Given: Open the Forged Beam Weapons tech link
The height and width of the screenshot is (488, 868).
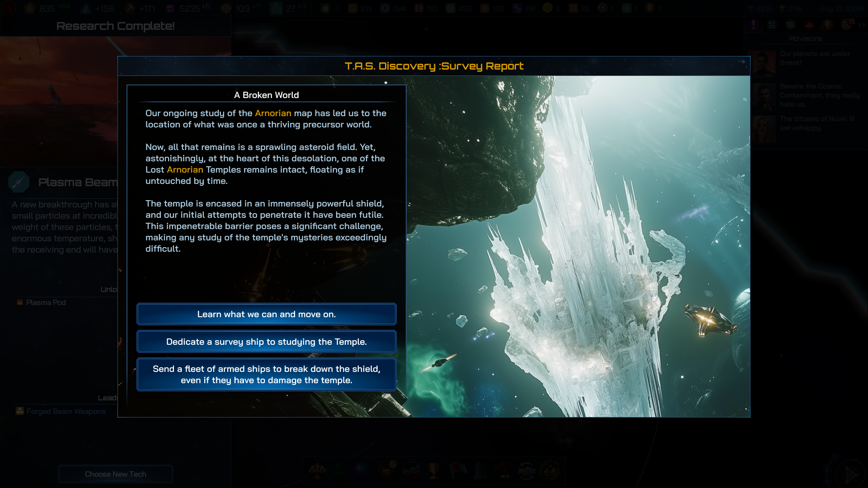Looking at the screenshot, I should coord(66,411).
